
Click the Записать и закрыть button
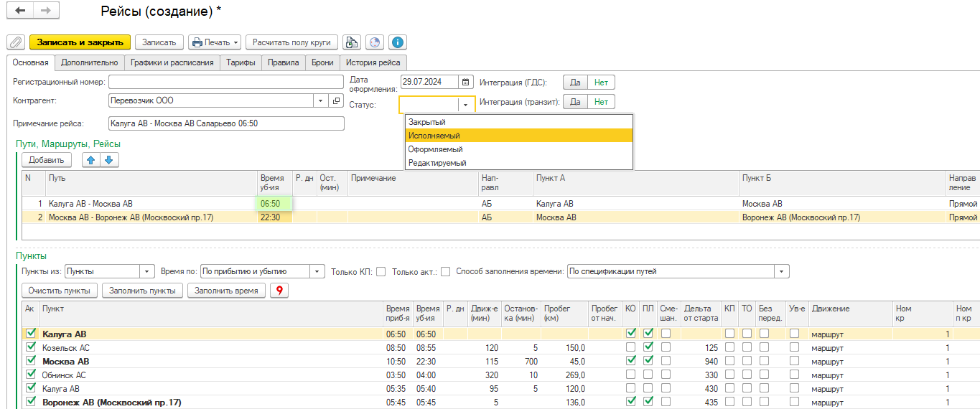(x=80, y=42)
